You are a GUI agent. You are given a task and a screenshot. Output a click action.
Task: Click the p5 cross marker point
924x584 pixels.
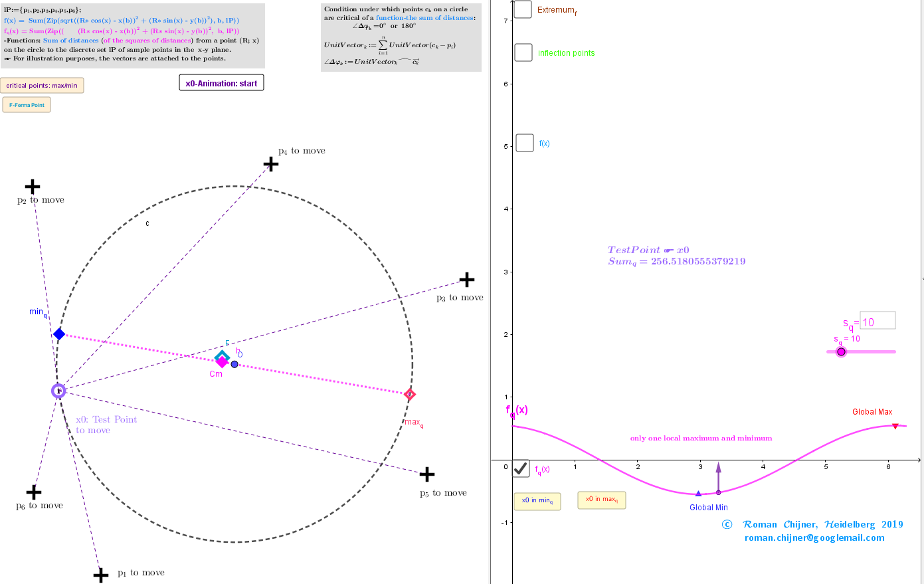pos(427,474)
